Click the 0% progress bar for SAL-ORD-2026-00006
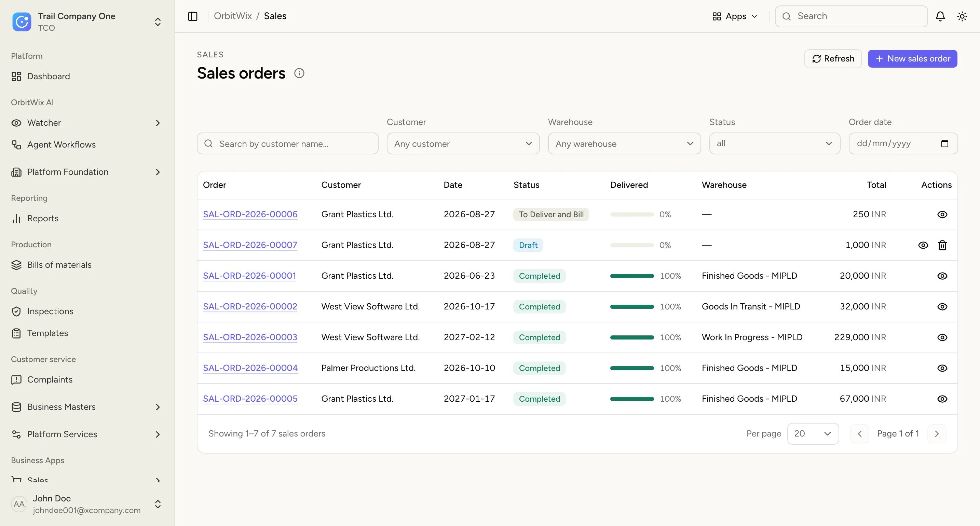The height and width of the screenshot is (526, 980). (632, 214)
